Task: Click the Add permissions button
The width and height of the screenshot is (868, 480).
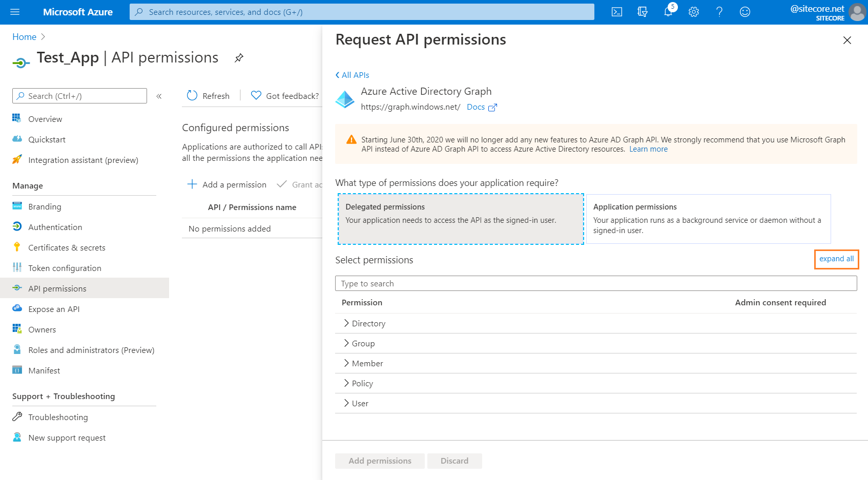Action: pyautogui.click(x=379, y=461)
